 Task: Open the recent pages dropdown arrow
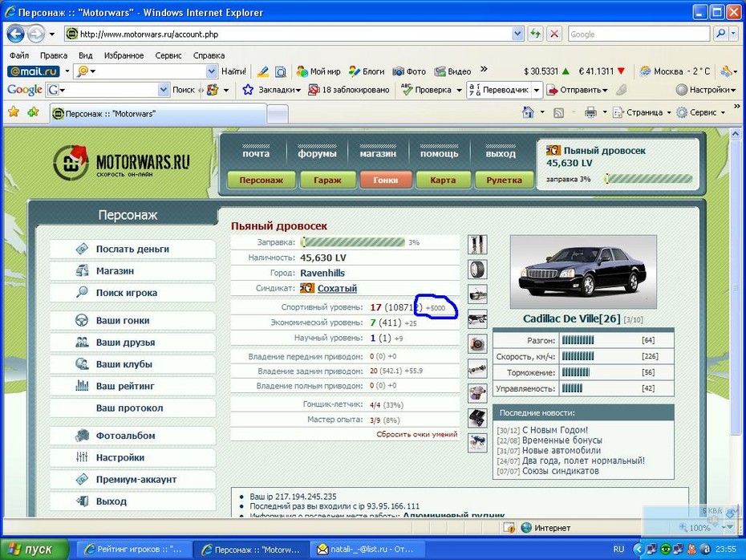[52, 34]
